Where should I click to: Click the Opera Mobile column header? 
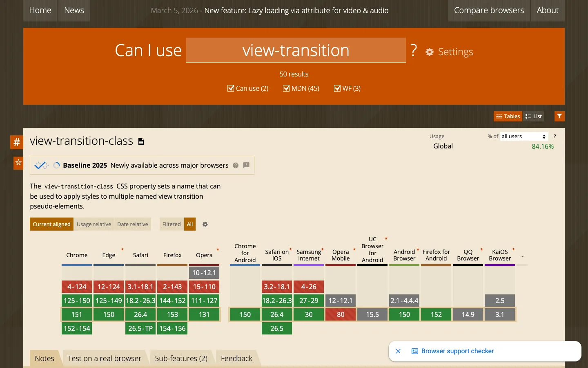coord(341,255)
